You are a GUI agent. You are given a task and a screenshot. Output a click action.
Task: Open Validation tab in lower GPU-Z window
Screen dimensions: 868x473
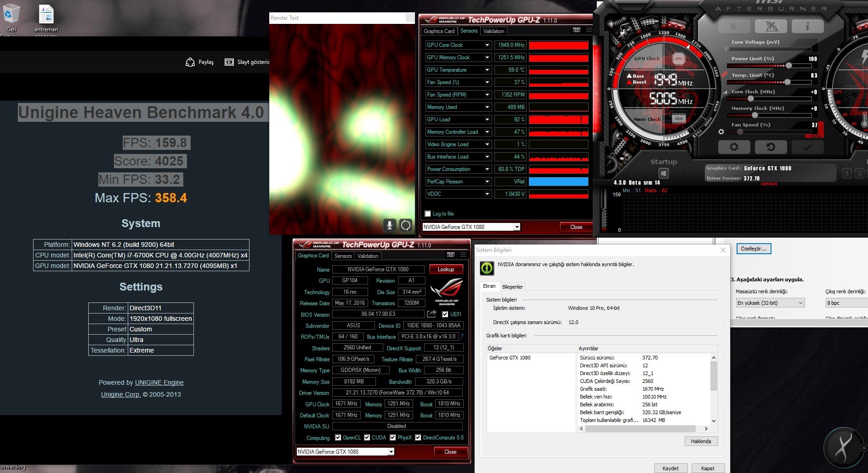[368, 256]
